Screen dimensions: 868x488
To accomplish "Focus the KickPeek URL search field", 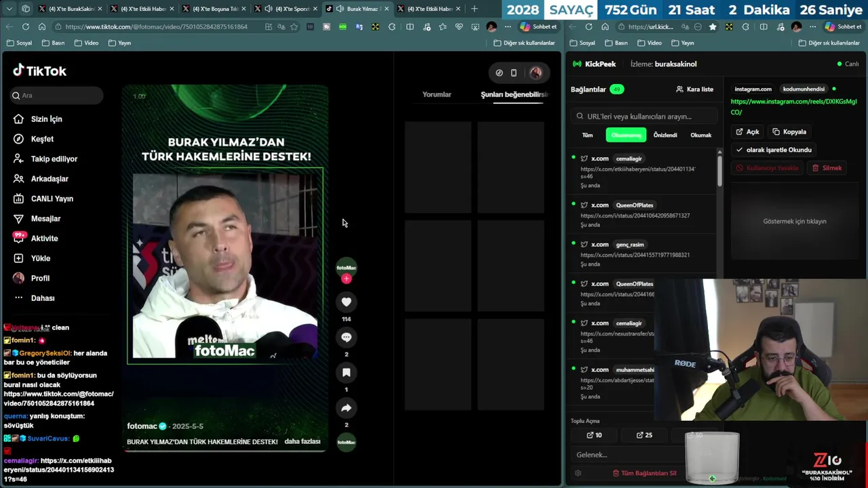I will coord(644,116).
